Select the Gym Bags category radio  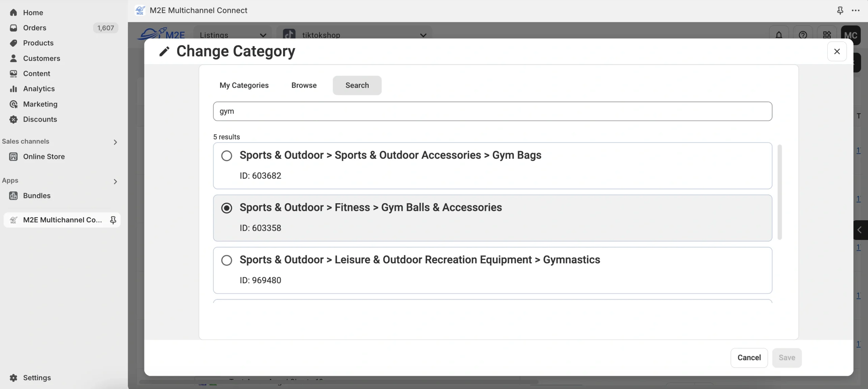(226, 156)
